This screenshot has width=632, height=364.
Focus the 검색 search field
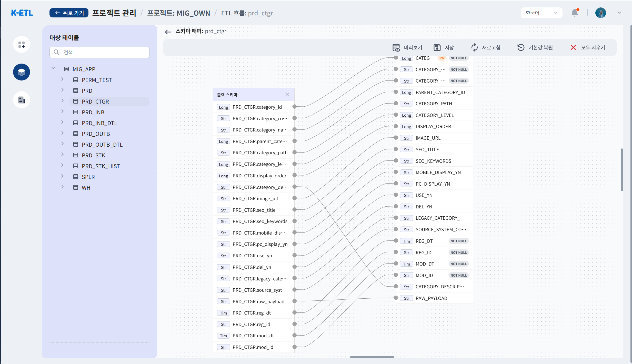coord(99,52)
